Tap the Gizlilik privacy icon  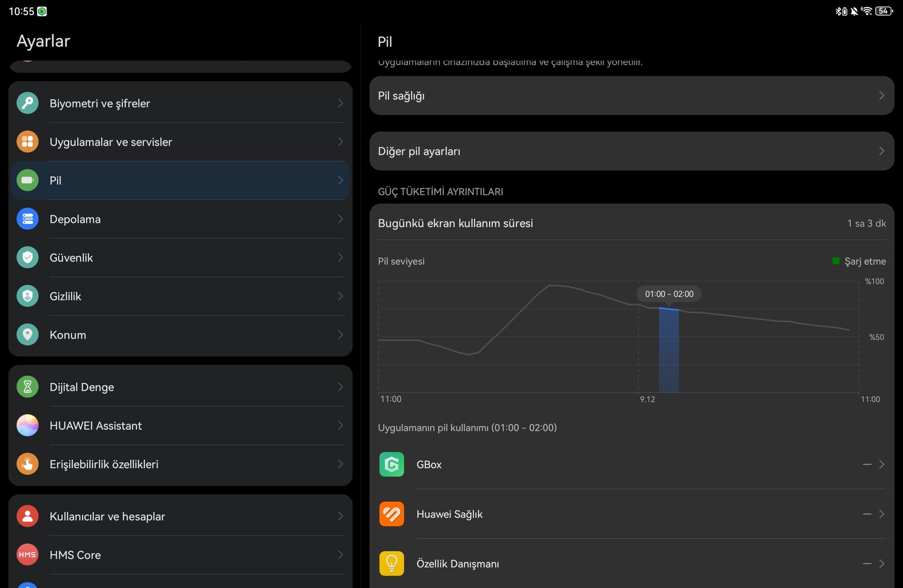(x=27, y=296)
